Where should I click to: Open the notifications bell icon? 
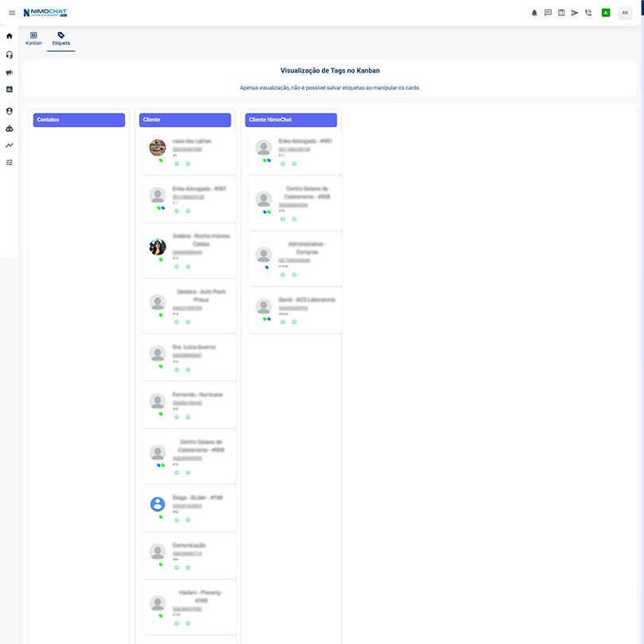tap(534, 13)
